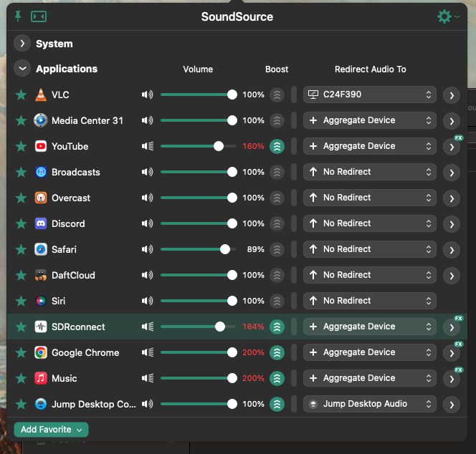
Task: Open Discord redirect dropdown
Action: click(370, 223)
